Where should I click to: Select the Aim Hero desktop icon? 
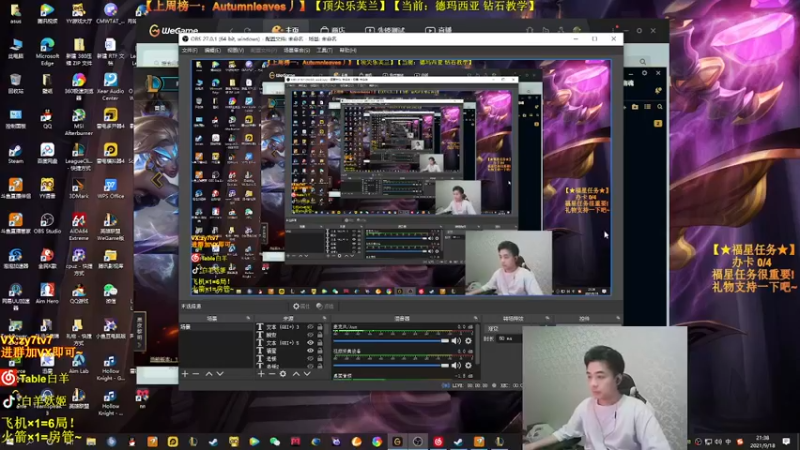point(47,293)
